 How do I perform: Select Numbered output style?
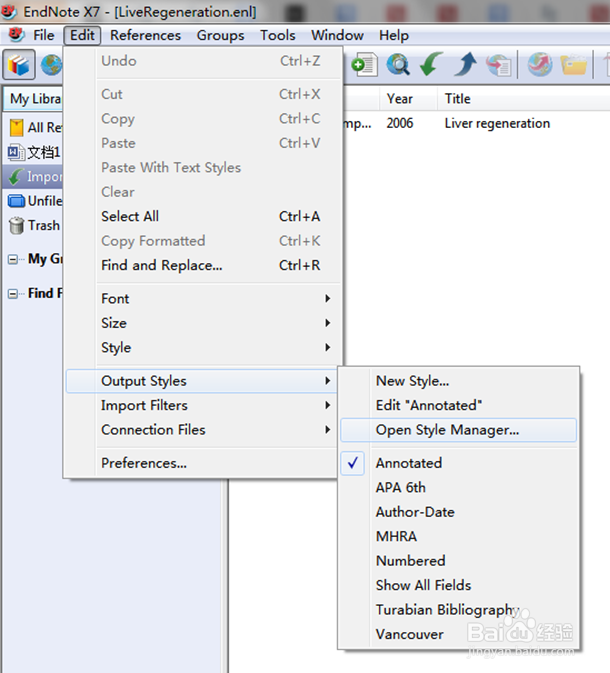pos(458,561)
